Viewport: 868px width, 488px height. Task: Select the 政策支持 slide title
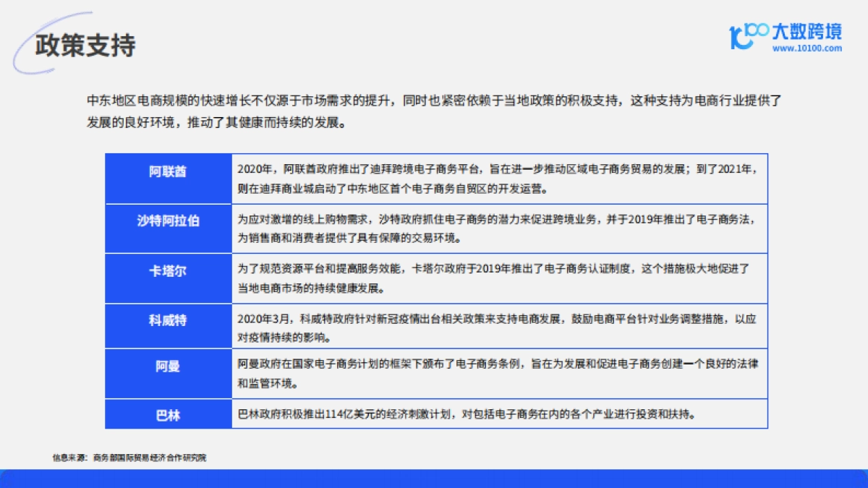click(85, 46)
